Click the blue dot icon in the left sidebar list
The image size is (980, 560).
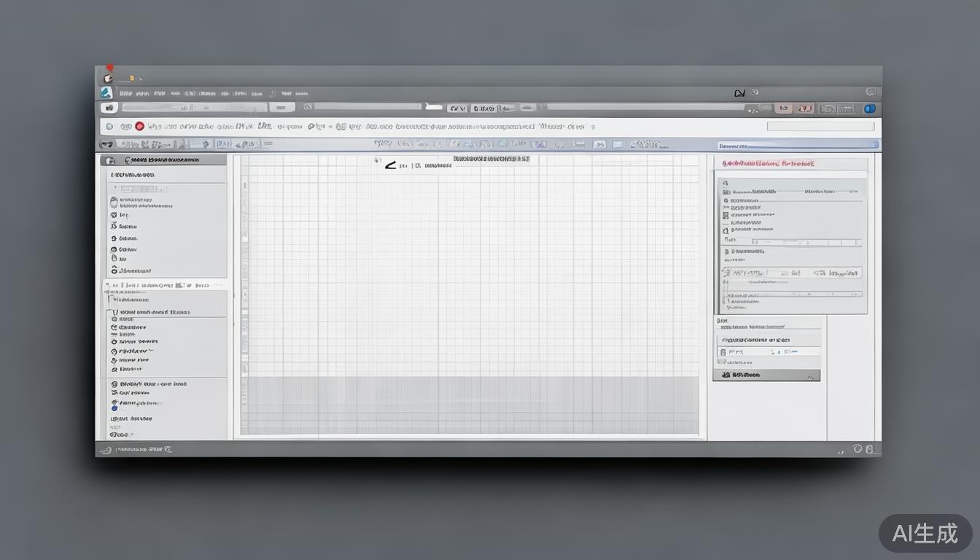coord(114,408)
